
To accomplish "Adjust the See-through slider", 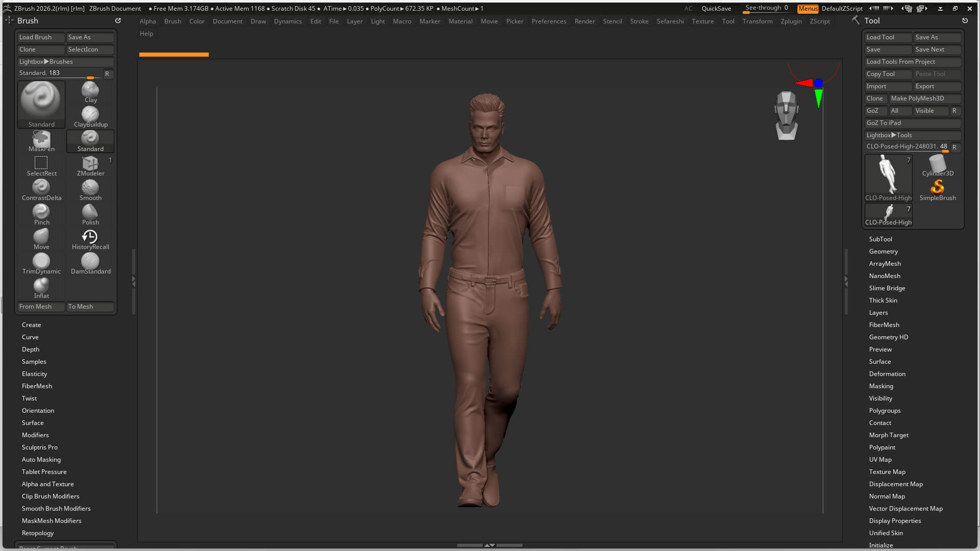I will point(766,9).
